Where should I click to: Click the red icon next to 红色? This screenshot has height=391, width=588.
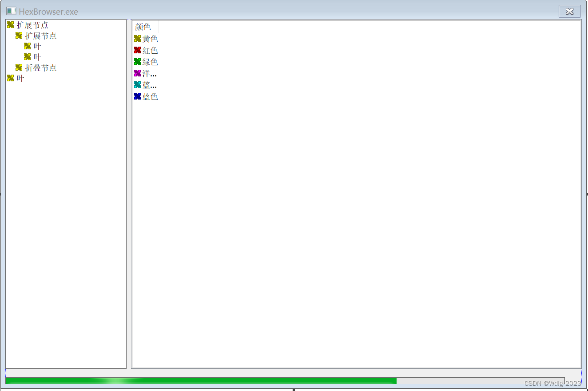click(x=138, y=50)
